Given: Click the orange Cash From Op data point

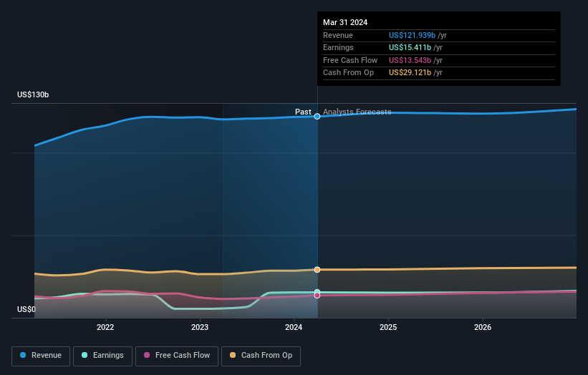Looking at the screenshot, I should coord(317,270).
